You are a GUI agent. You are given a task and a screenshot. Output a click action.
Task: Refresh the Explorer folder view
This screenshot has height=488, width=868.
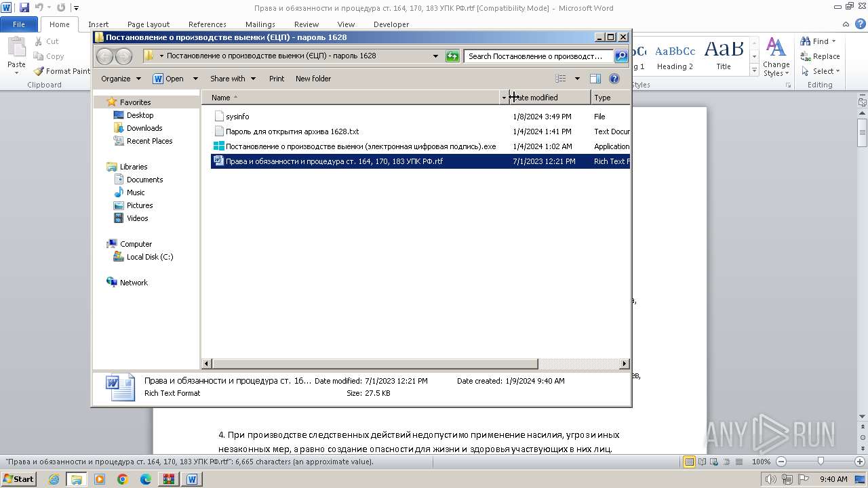(x=452, y=56)
